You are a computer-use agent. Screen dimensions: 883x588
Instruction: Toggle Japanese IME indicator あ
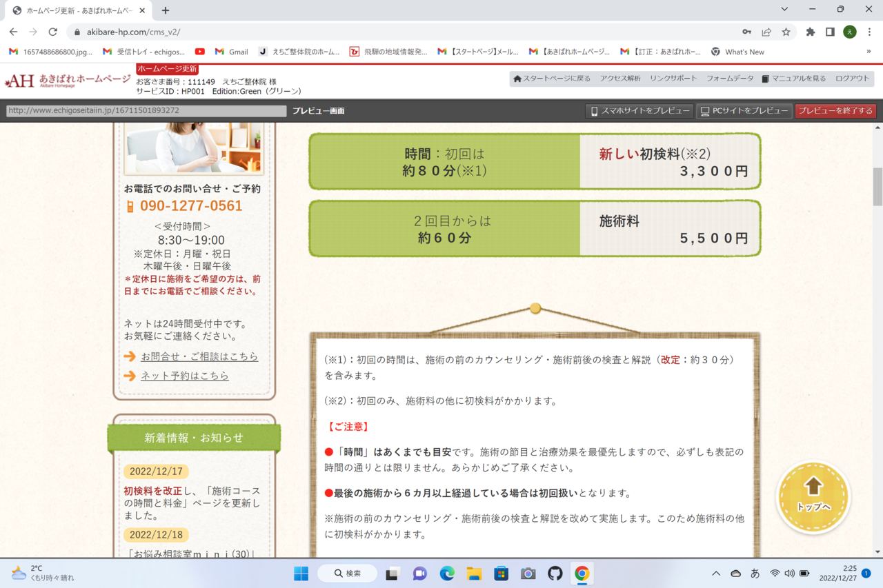755,574
